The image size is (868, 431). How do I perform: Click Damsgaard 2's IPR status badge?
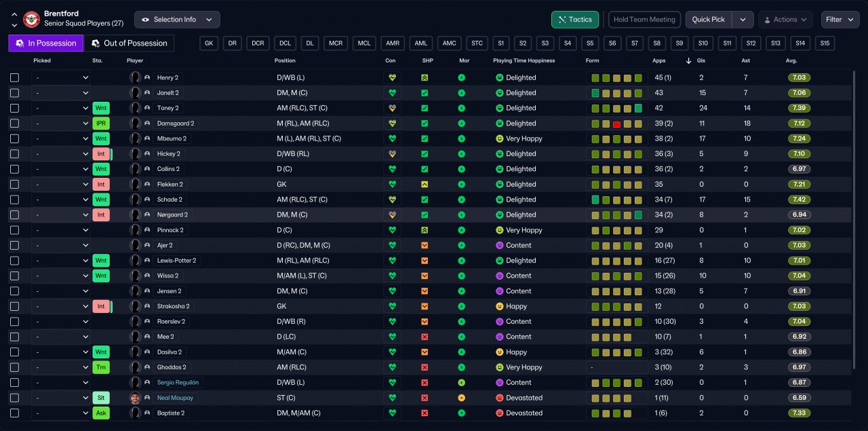(101, 124)
